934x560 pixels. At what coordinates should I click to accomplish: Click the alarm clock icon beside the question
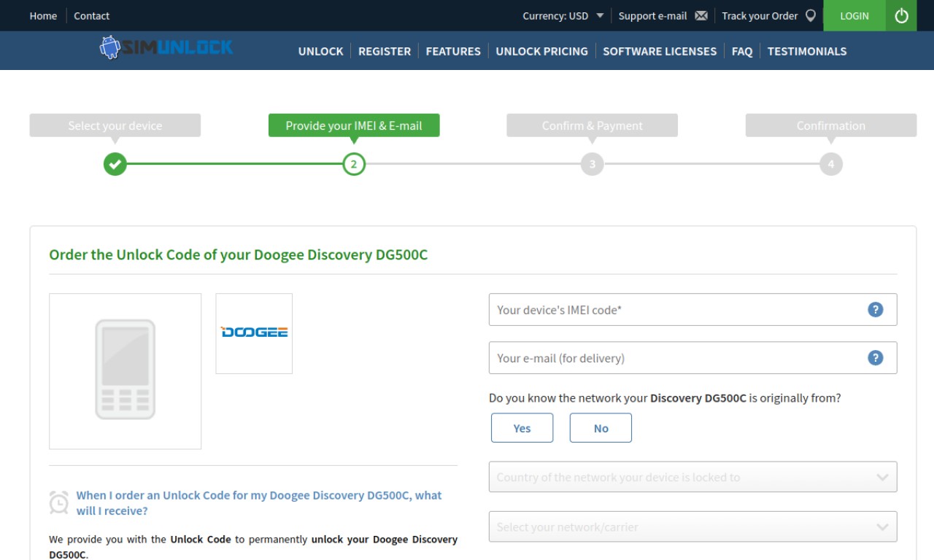[x=59, y=502]
